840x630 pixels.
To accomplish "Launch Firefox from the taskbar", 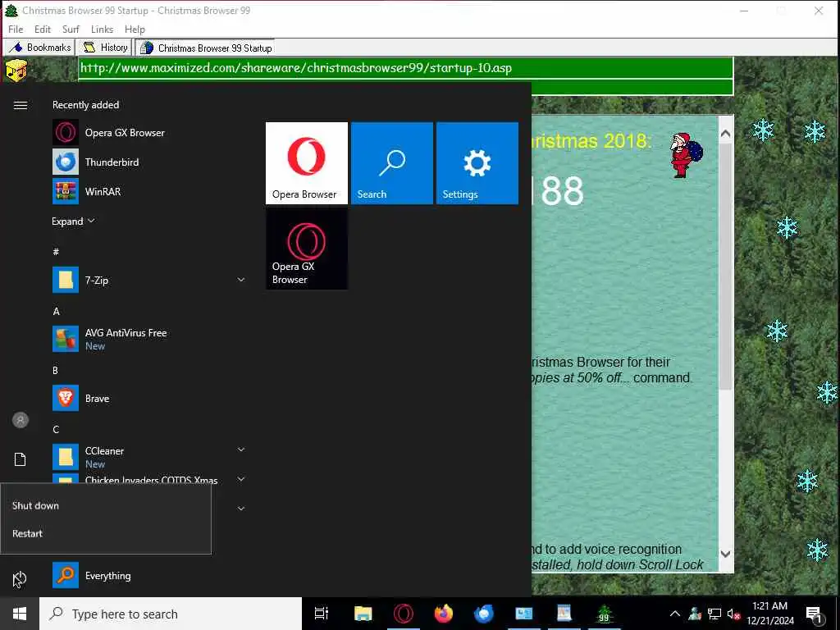I will [444, 614].
